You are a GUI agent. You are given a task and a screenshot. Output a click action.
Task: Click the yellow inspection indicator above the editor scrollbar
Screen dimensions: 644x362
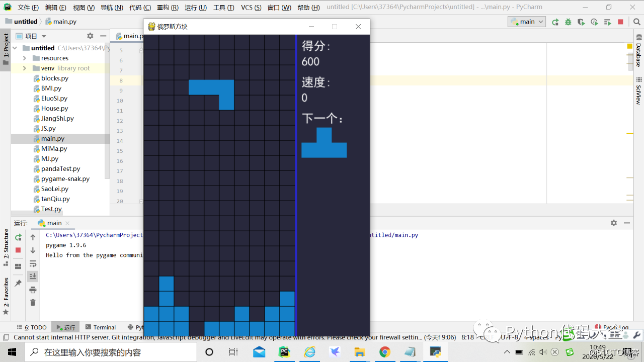[x=629, y=46]
